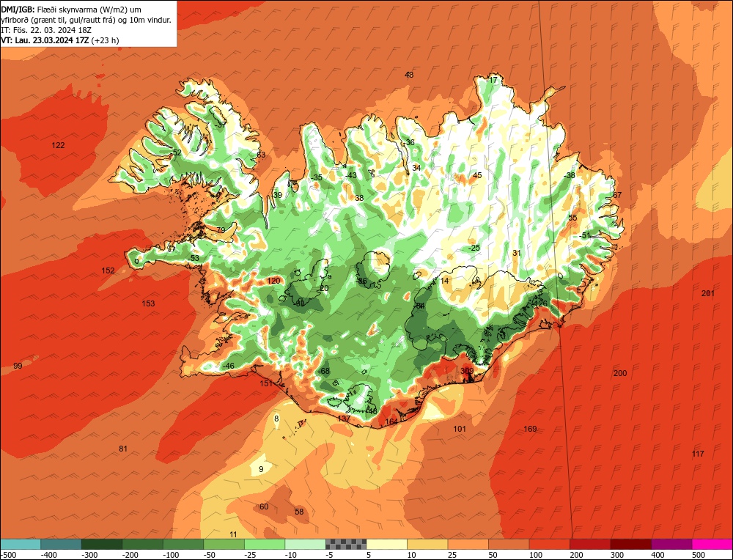The width and height of the screenshot is (733, 560).
Task: Click the 11 value above the bottom legend
Action: [x=233, y=535]
